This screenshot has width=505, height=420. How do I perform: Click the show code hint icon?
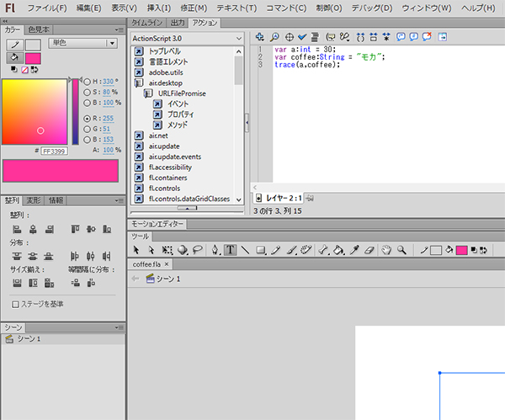click(331, 37)
